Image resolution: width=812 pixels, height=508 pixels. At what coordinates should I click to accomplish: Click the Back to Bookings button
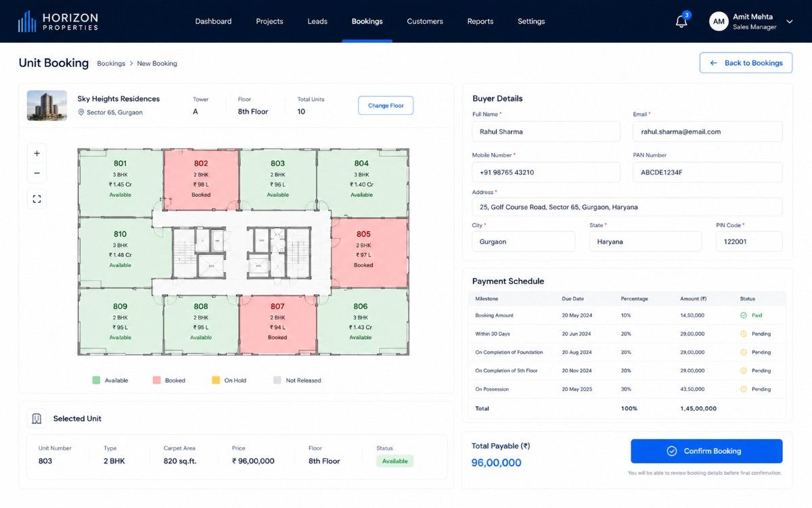pos(746,63)
